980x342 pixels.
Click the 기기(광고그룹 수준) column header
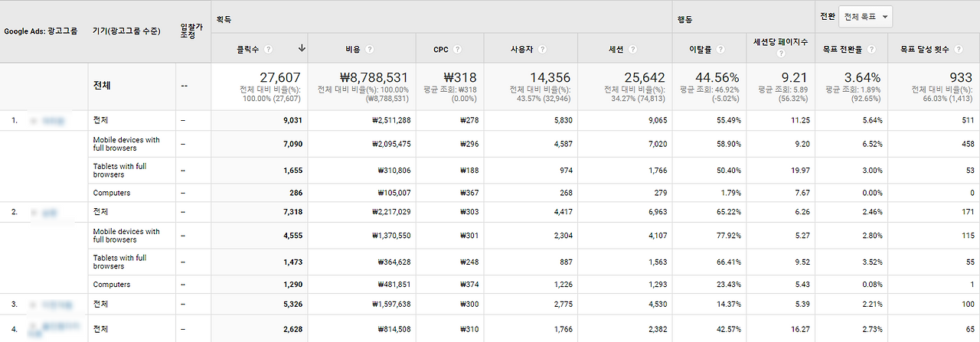click(x=126, y=31)
